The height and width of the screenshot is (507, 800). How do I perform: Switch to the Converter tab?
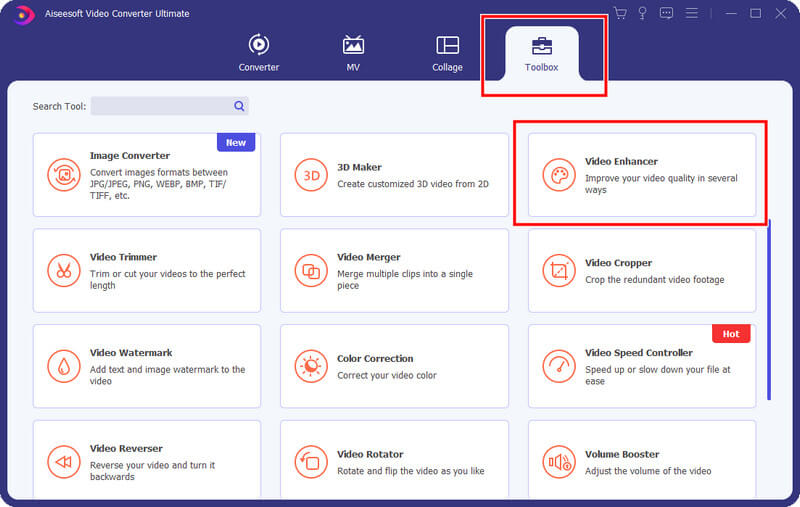pyautogui.click(x=258, y=53)
